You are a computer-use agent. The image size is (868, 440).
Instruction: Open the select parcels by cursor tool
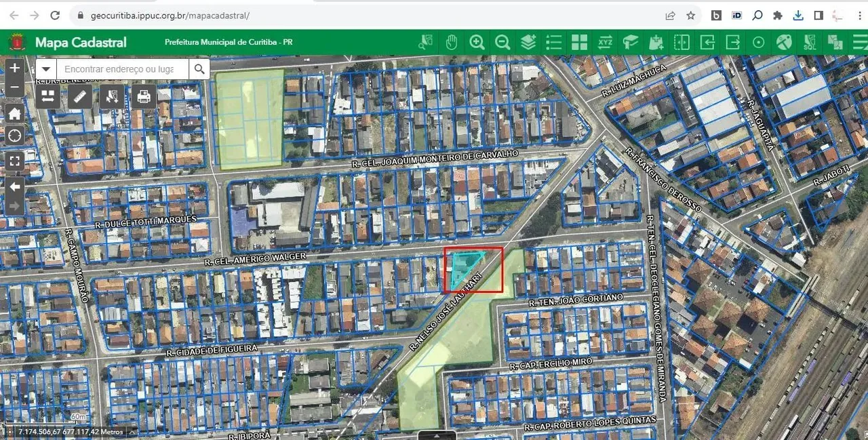click(x=112, y=96)
